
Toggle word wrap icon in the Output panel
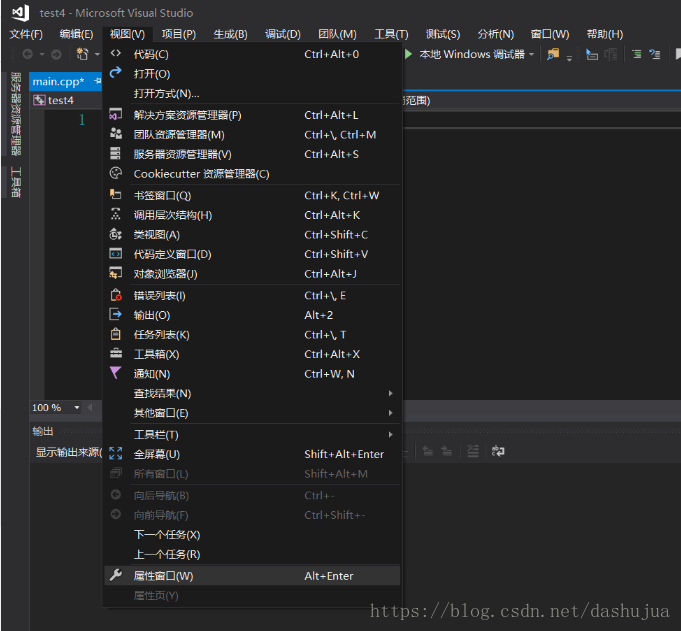(x=498, y=451)
